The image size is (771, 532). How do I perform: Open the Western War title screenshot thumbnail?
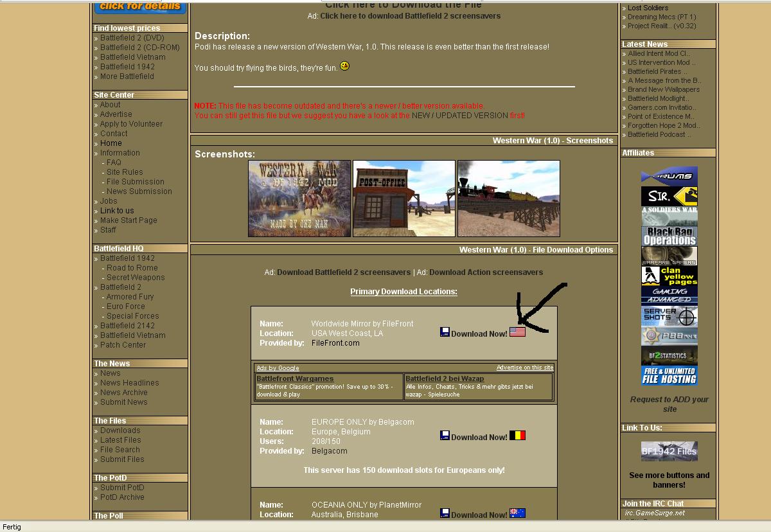(299, 199)
